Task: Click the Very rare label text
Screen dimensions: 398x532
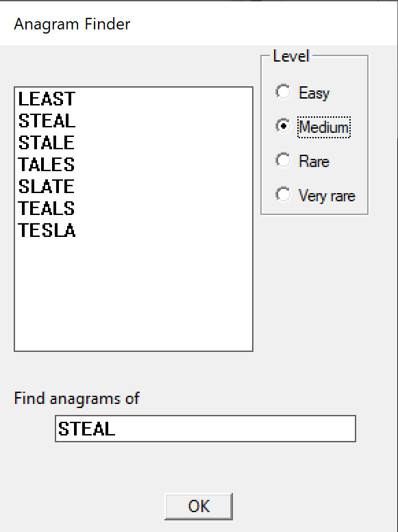Action: click(327, 196)
